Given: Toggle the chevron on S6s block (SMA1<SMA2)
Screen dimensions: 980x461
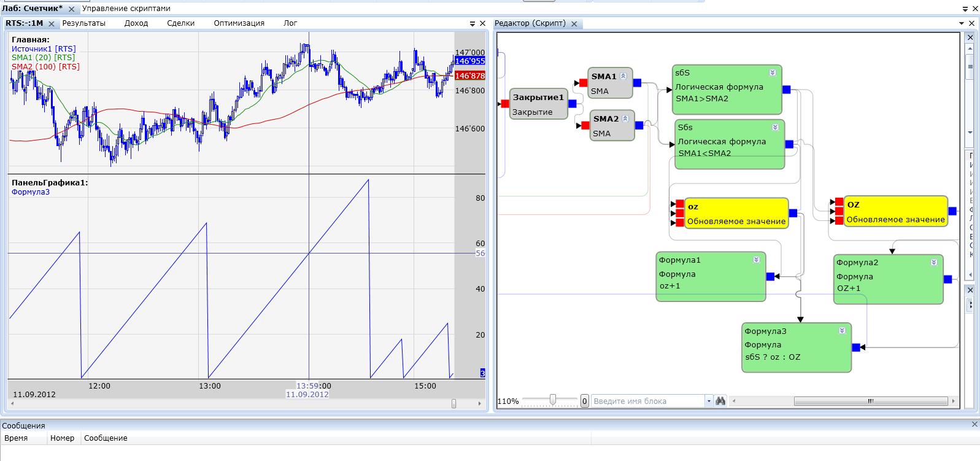Looking at the screenshot, I should [775, 127].
